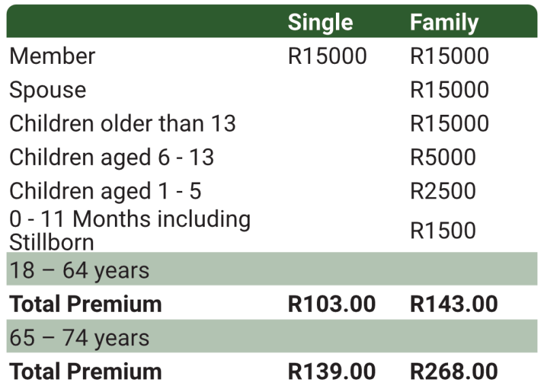Select the Member row label
Viewport: 544px width, 392px height.
click(52, 56)
